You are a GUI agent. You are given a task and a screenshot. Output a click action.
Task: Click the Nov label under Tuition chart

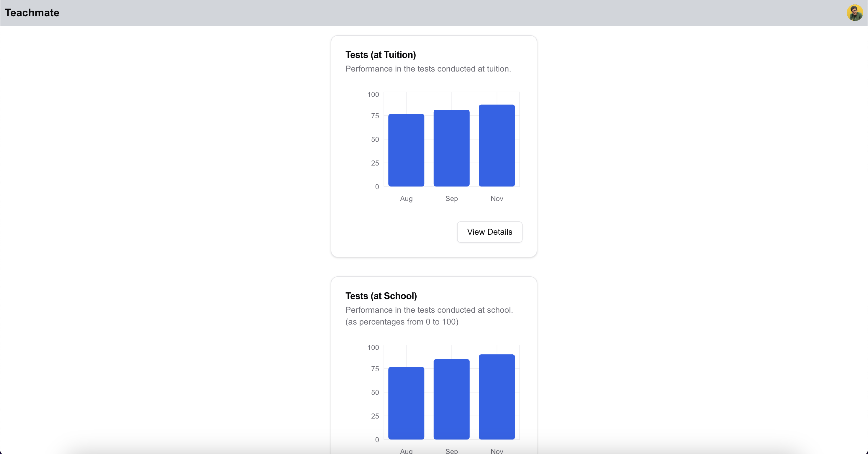[496, 199]
